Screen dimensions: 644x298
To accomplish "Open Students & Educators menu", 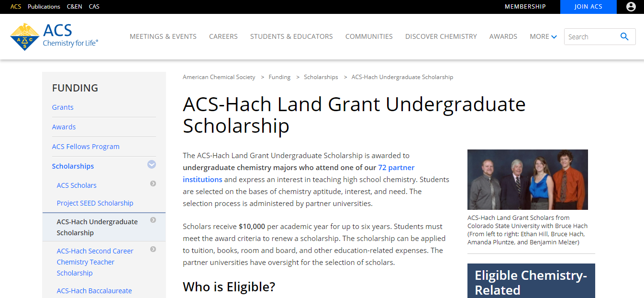I will 291,36.
